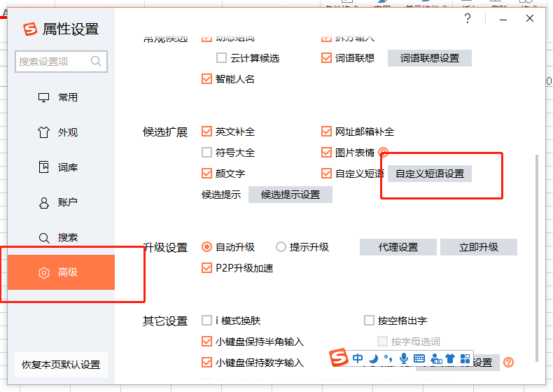
Task: Focus the 搜索设置项 search field
Action: click(x=61, y=62)
